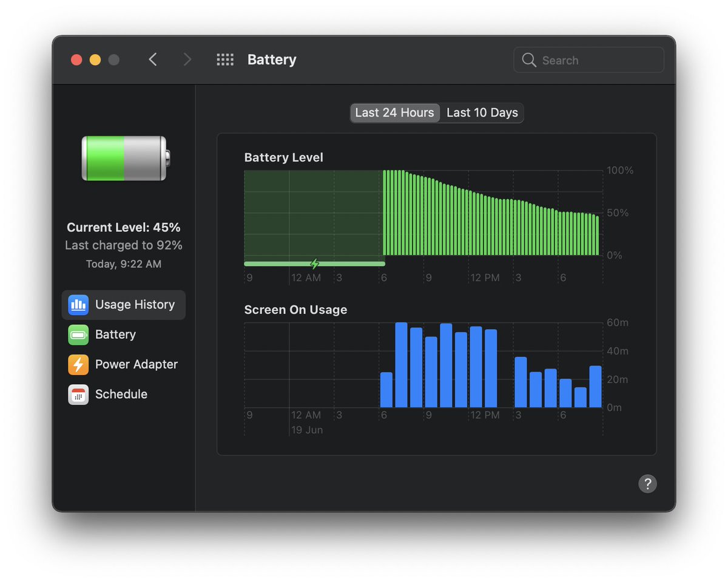This screenshot has width=728, height=581.
Task: Click the Current Level: 45% text
Action: [x=124, y=228]
